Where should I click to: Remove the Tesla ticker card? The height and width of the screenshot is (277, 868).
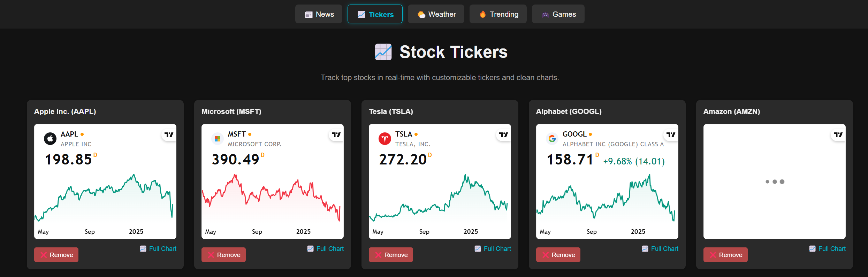(391, 255)
